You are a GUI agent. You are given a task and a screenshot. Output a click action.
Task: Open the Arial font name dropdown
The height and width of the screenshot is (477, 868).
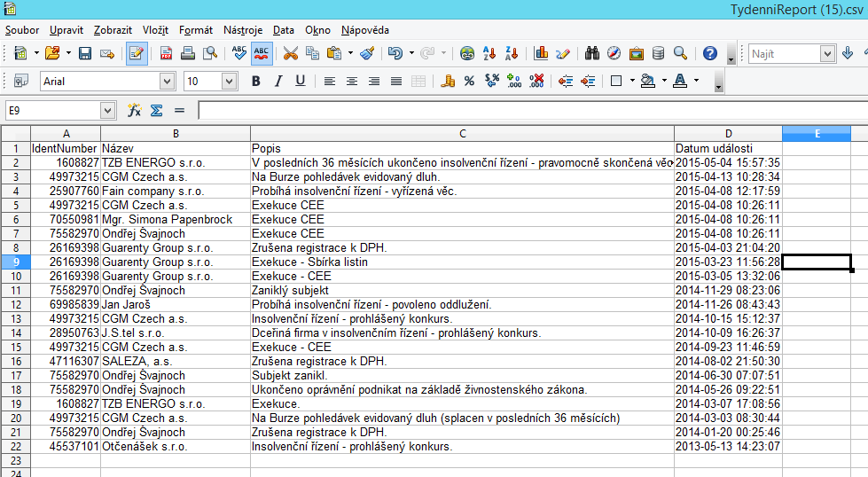point(168,82)
